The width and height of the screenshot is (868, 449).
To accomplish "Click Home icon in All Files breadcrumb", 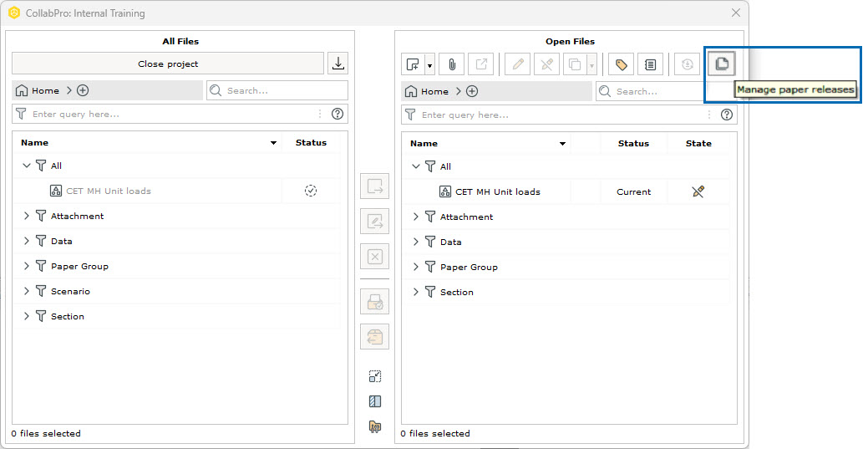I will pos(22,90).
